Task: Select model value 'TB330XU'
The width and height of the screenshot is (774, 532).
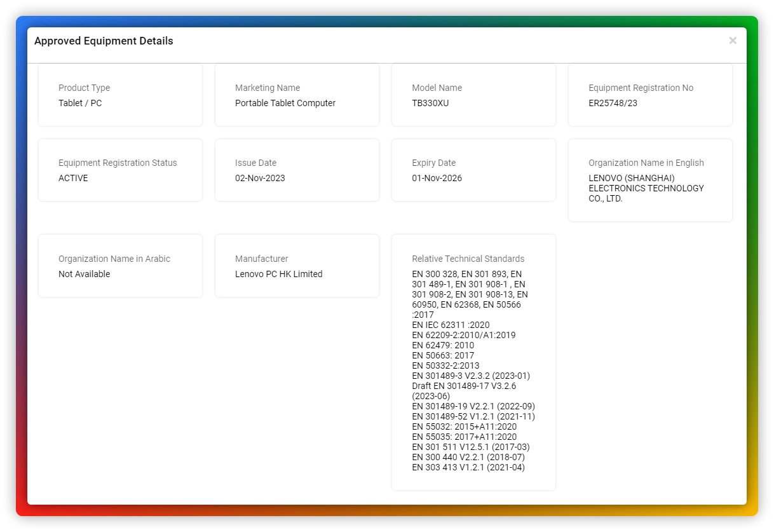Action: [x=430, y=103]
